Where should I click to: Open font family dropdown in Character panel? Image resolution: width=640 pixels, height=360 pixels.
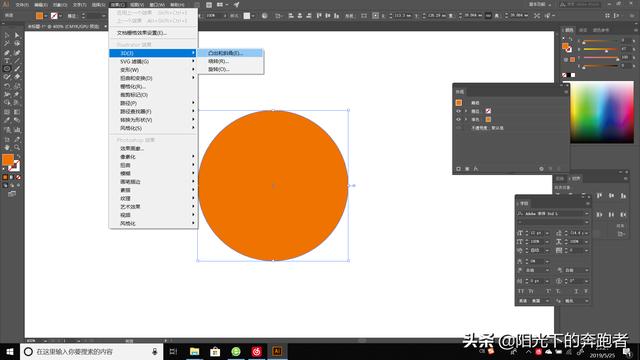coord(587,213)
